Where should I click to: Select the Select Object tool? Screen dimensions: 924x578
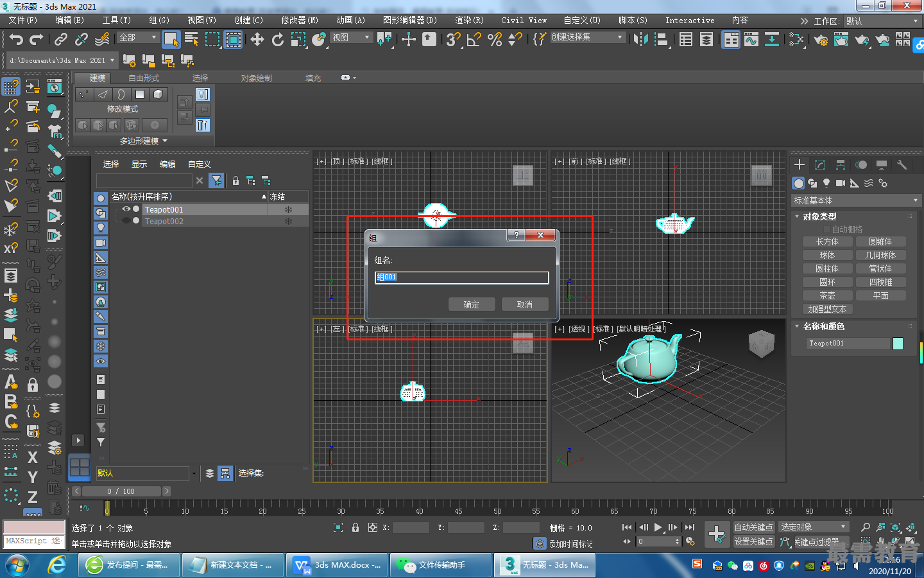[x=171, y=40]
